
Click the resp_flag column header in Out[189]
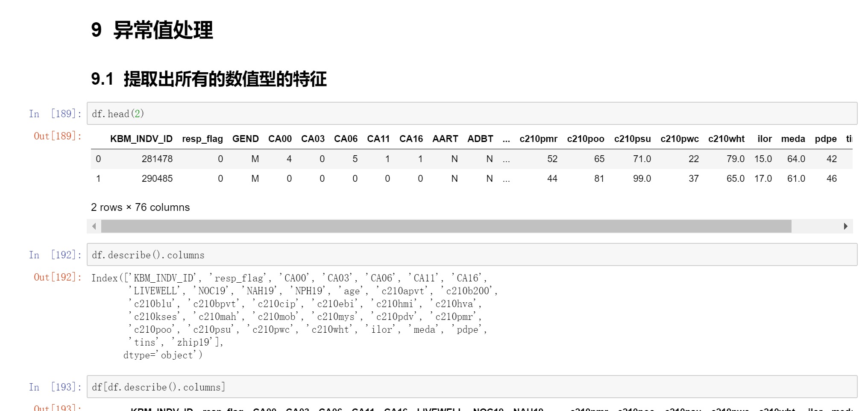point(202,139)
